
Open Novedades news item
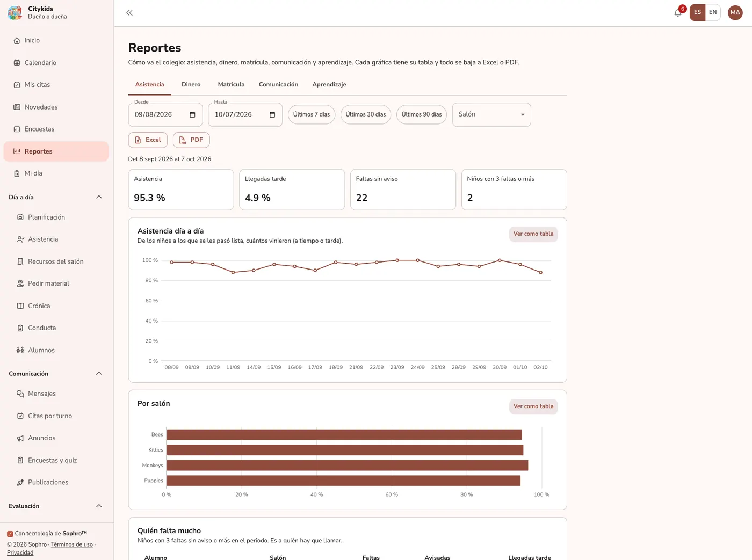tap(56, 107)
